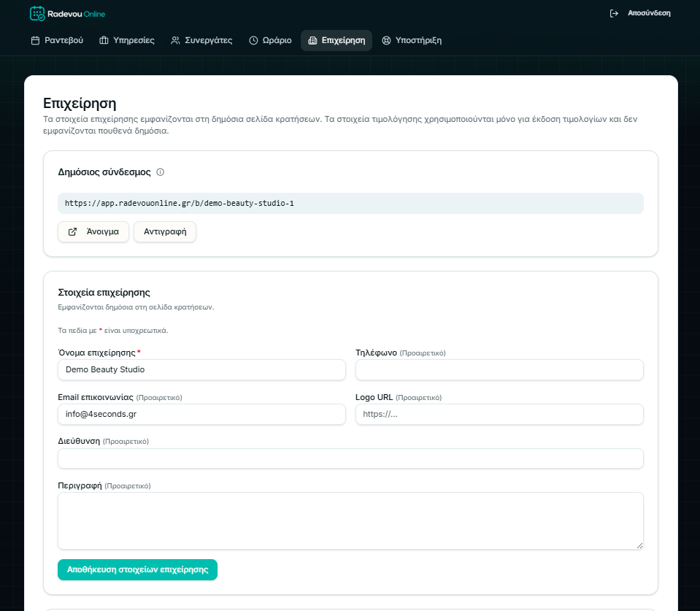
Task: Click the Περιγραφή textarea resize handle
Action: pos(639,545)
